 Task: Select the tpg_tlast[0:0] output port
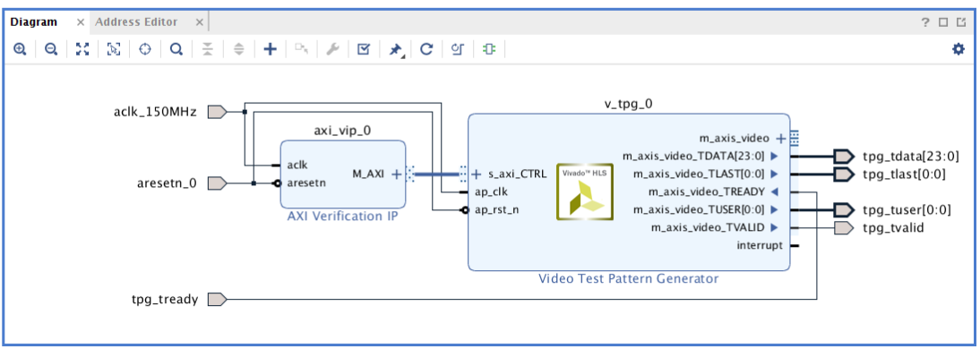click(x=844, y=174)
